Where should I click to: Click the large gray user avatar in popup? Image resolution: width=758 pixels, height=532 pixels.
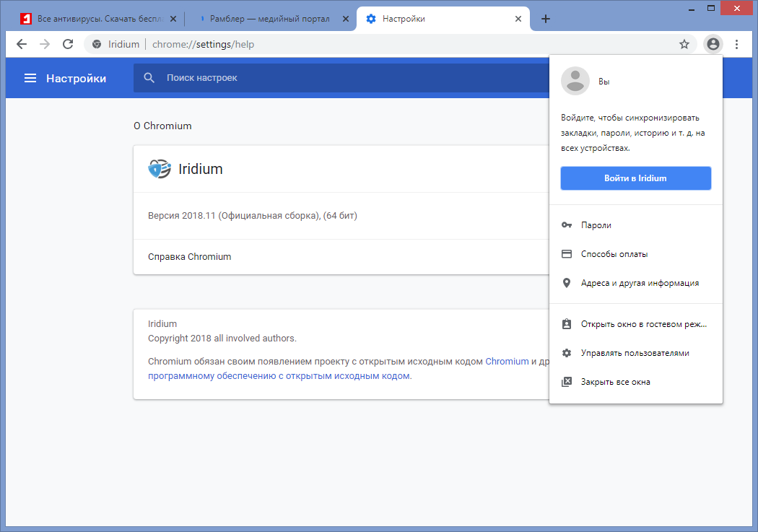575,81
